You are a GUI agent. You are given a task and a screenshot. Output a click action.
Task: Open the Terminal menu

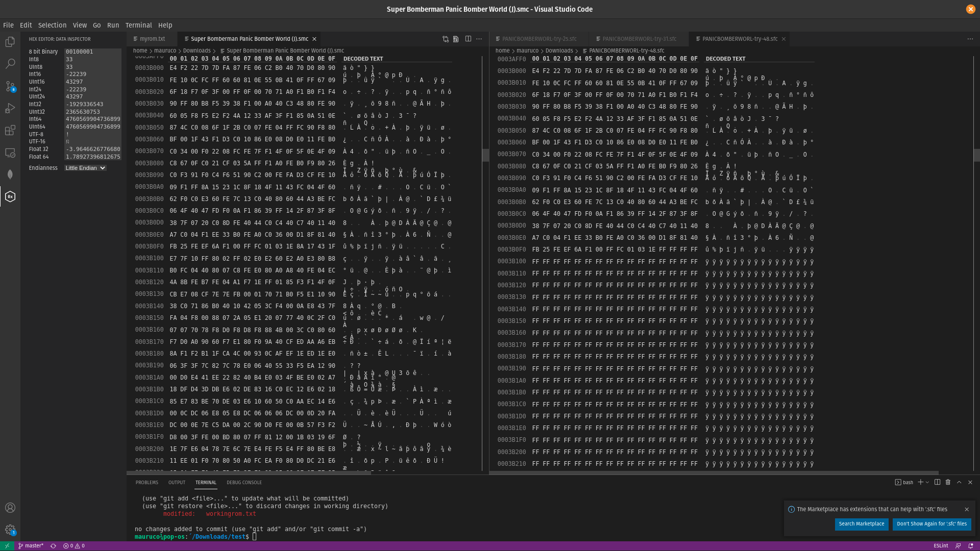pos(138,25)
